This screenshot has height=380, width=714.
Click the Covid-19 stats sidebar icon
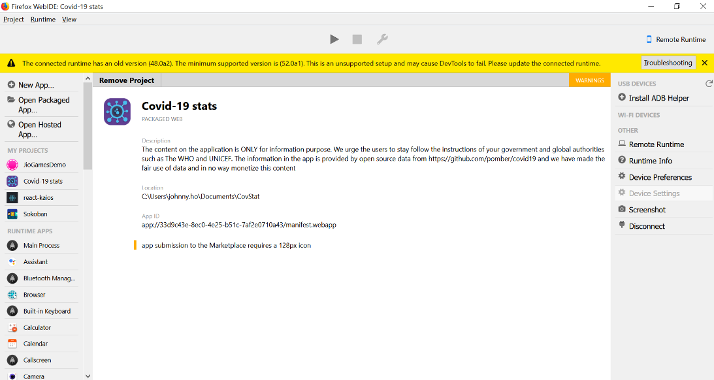point(12,181)
